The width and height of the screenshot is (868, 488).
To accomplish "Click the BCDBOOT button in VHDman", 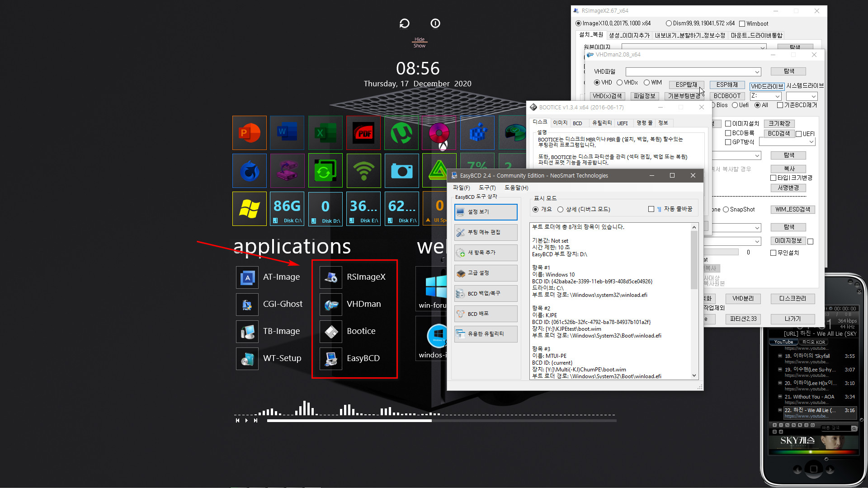I will click(x=727, y=96).
